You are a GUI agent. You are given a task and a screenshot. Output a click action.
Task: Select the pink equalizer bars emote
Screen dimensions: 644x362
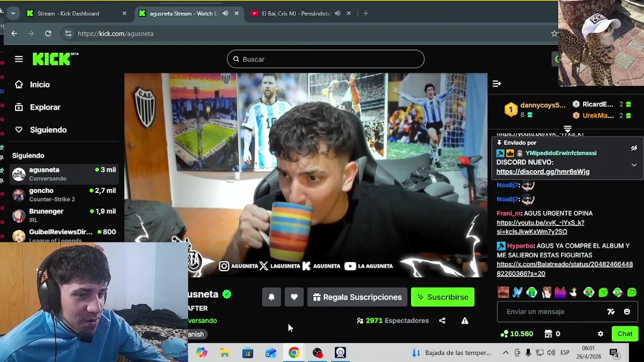coord(560,292)
